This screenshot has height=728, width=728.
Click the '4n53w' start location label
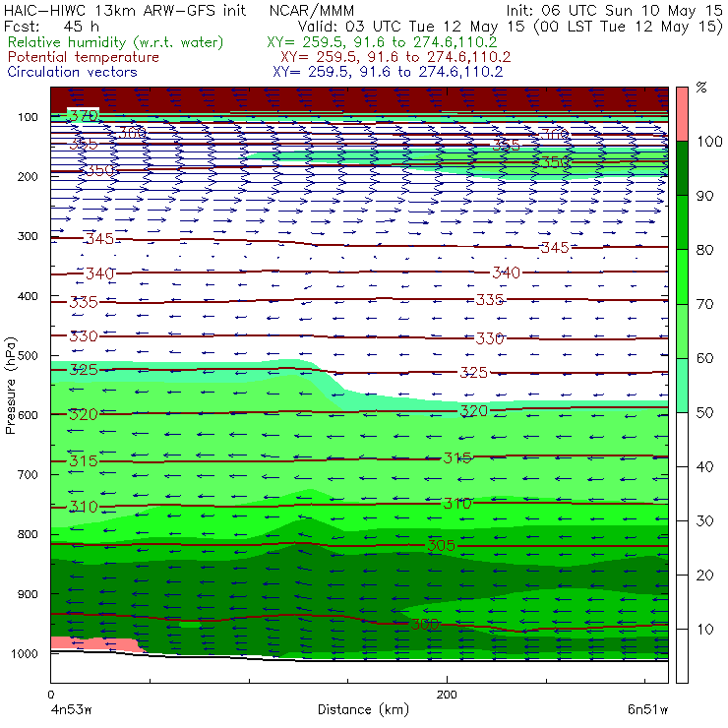pyautogui.click(x=70, y=709)
